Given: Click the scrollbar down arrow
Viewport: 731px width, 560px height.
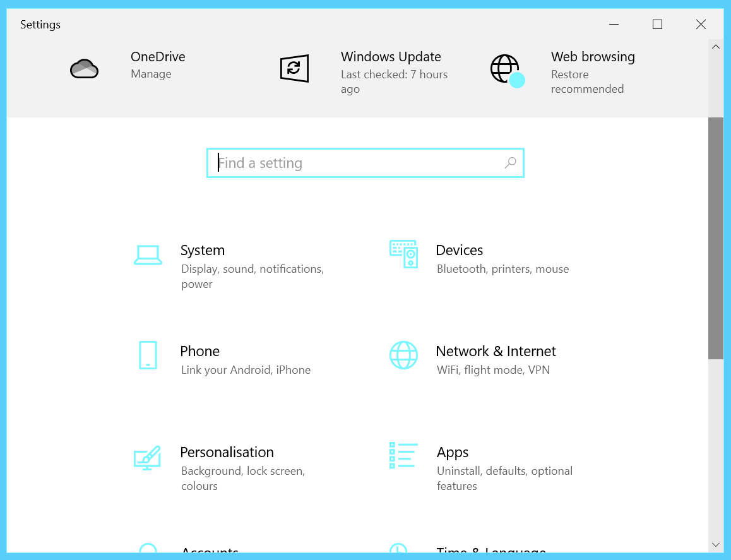Looking at the screenshot, I should pos(716,545).
